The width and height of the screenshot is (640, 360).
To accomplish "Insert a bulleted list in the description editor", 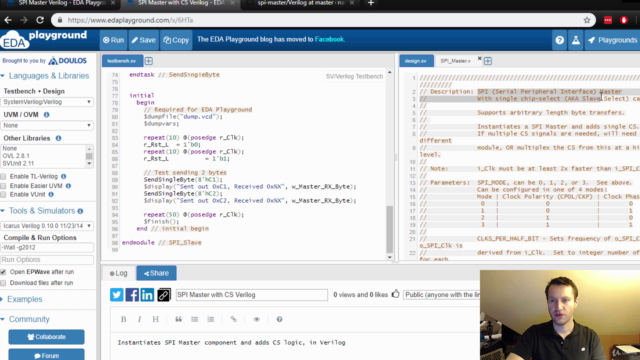I will (x=195, y=319).
